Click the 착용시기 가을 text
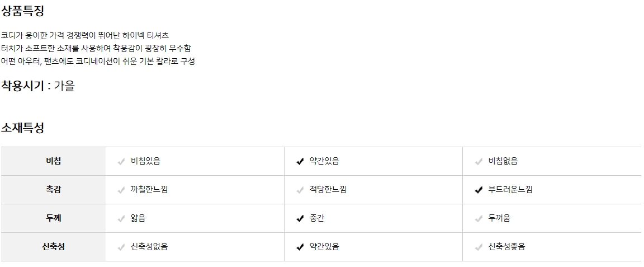 click(x=38, y=86)
